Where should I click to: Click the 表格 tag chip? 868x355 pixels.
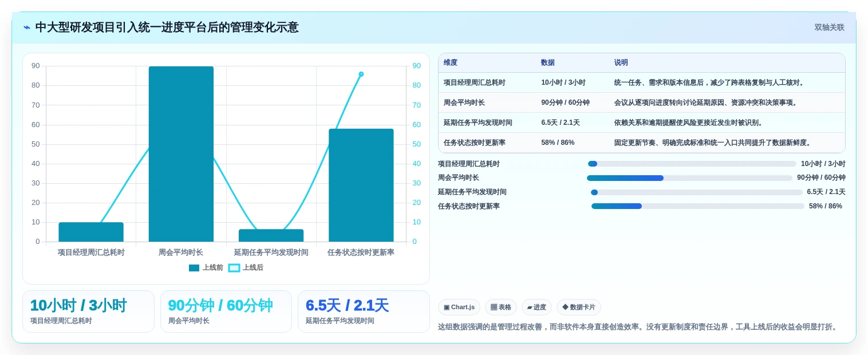pos(501,307)
